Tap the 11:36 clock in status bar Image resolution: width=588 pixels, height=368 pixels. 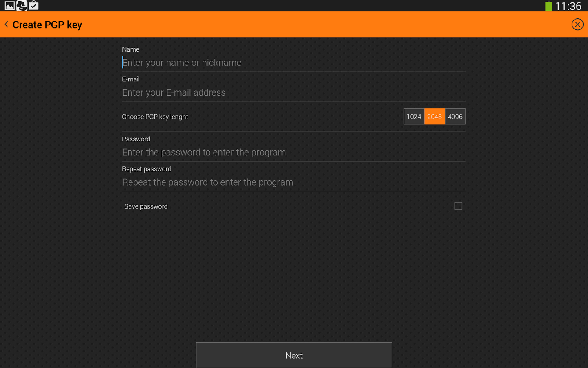coord(568,6)
